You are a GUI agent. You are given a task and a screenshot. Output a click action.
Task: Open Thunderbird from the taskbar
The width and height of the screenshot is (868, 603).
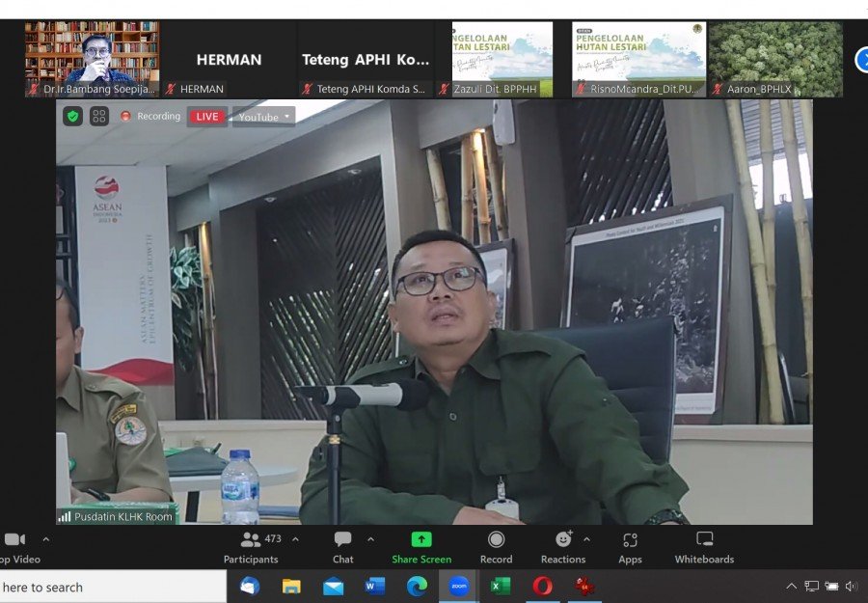coord(250,586)
